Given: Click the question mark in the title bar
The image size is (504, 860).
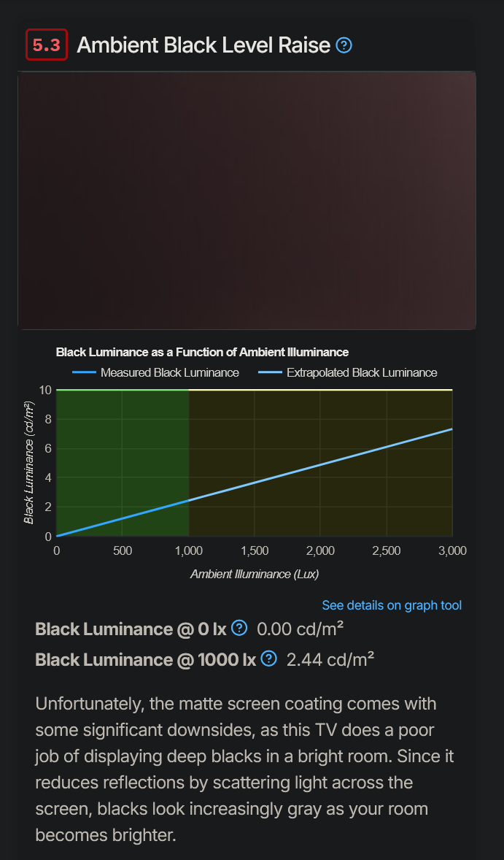Looking at the screenshot, I should coord(344,45).
